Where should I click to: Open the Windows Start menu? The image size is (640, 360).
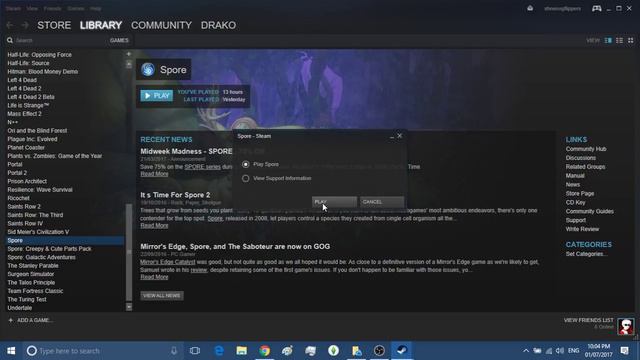[11, 351]
